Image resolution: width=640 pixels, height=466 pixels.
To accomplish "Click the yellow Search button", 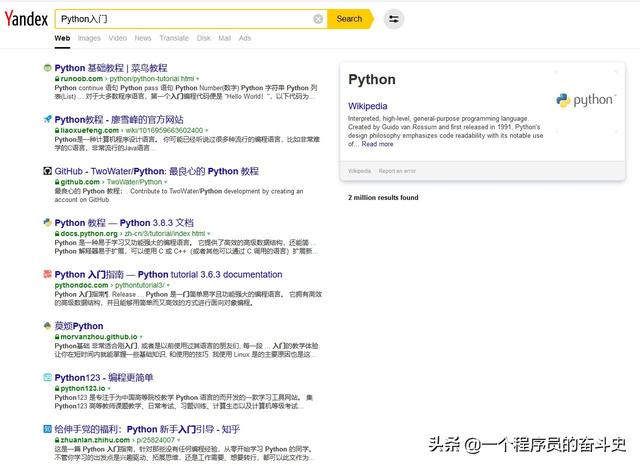I will (x=350, y=19).
